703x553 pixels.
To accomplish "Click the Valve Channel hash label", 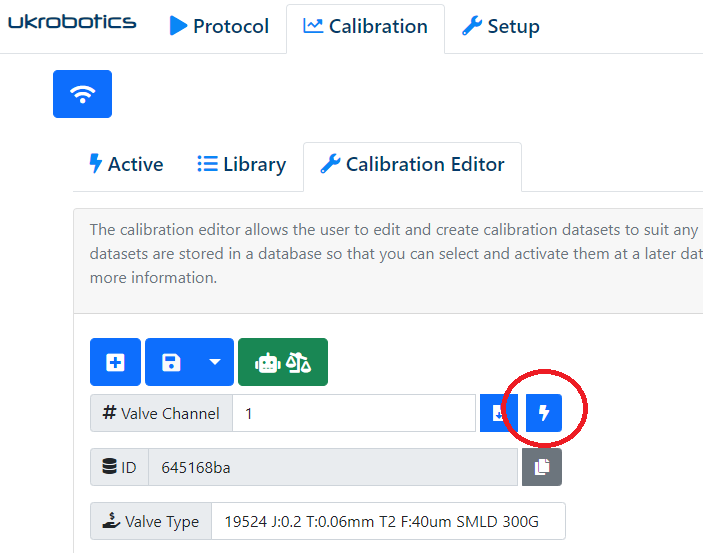I will click(x=161, y=413).
